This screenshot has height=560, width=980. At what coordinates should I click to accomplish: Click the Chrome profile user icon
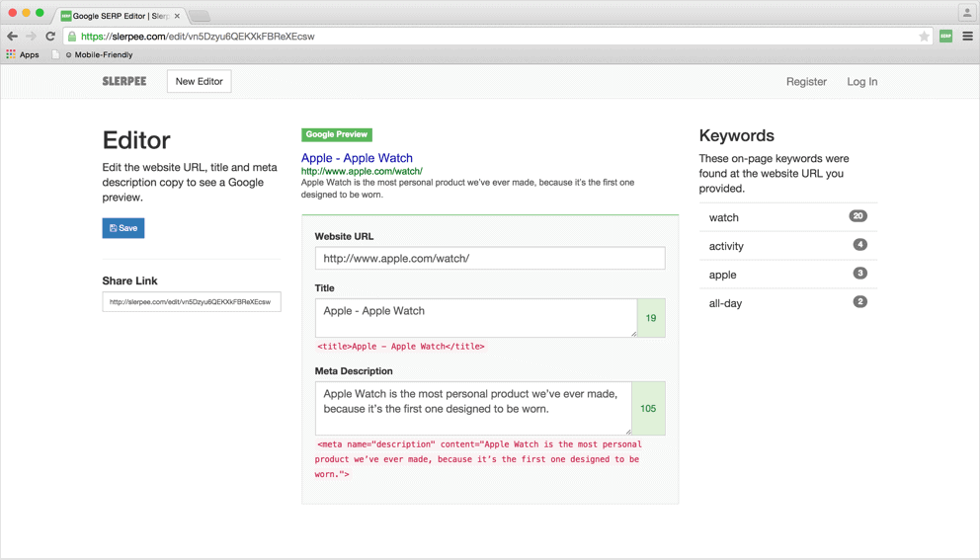(x=967, y=13)
